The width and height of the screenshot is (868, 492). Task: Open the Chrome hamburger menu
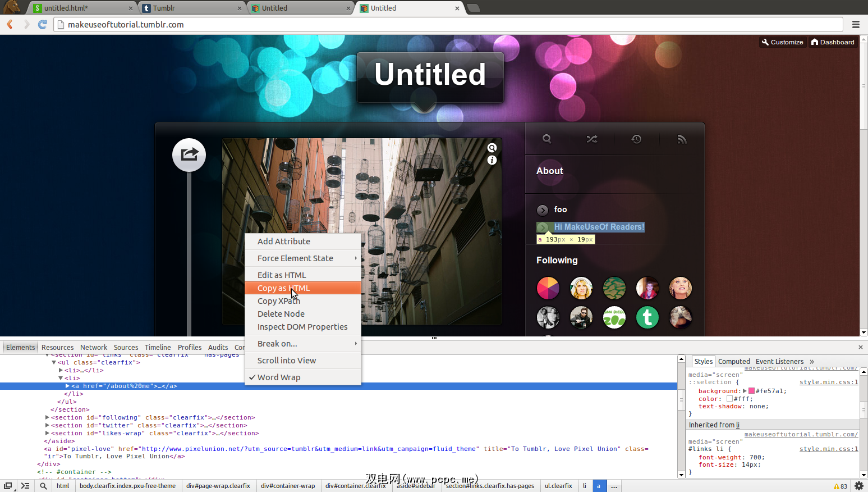click(856, 24)
